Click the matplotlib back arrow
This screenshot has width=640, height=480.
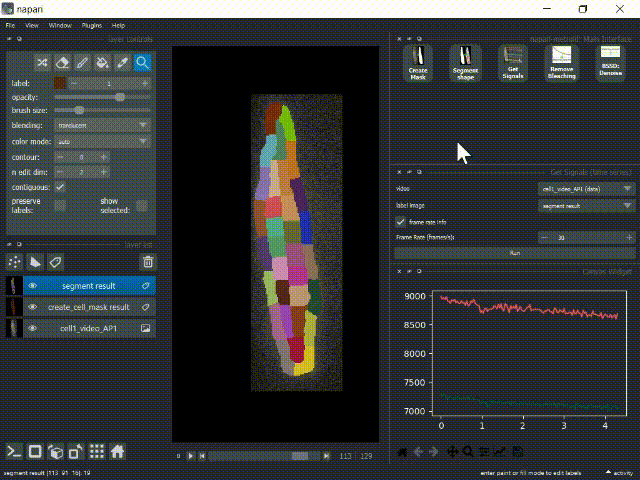[x=418, y=452]
